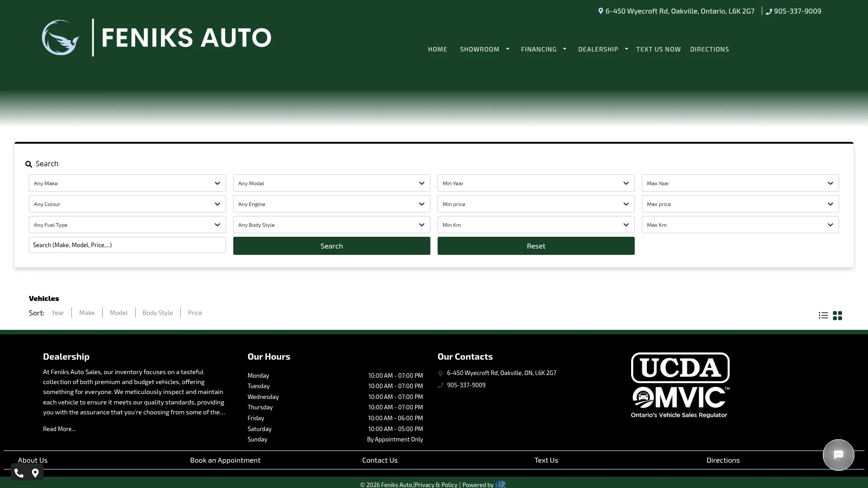Click the Vehicles heading

(44, 298)
